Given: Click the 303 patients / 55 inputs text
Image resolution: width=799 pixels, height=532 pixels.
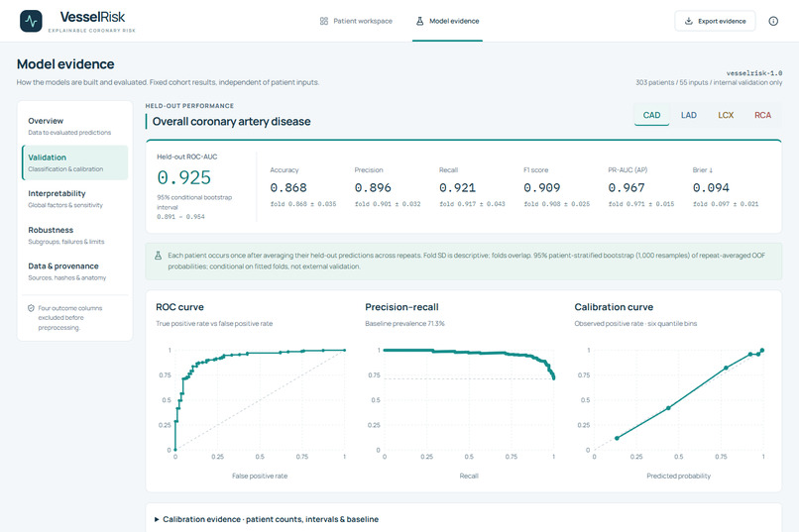Looking at the screenshot, I should 709,82.
